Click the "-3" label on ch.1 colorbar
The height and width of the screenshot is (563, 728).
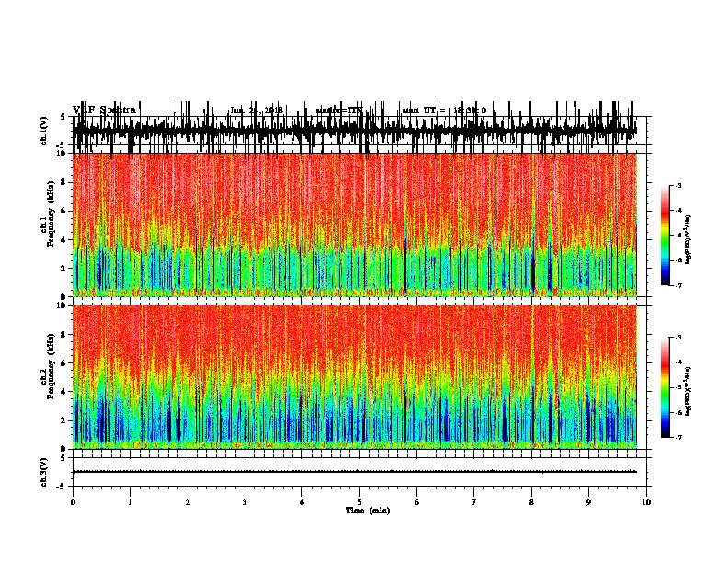tap(677, 186)
